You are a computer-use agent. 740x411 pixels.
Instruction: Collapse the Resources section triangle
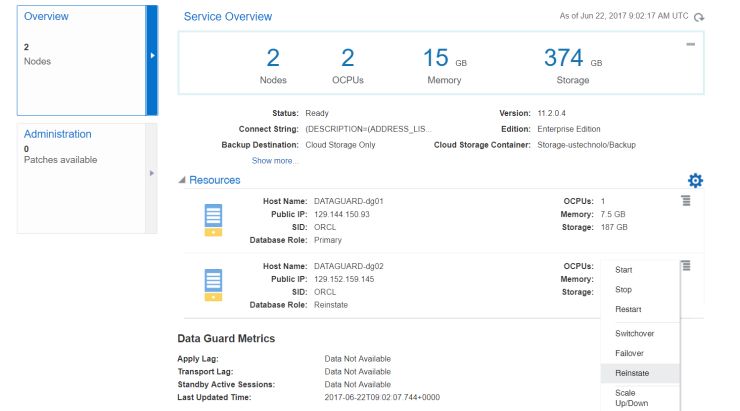182,180
